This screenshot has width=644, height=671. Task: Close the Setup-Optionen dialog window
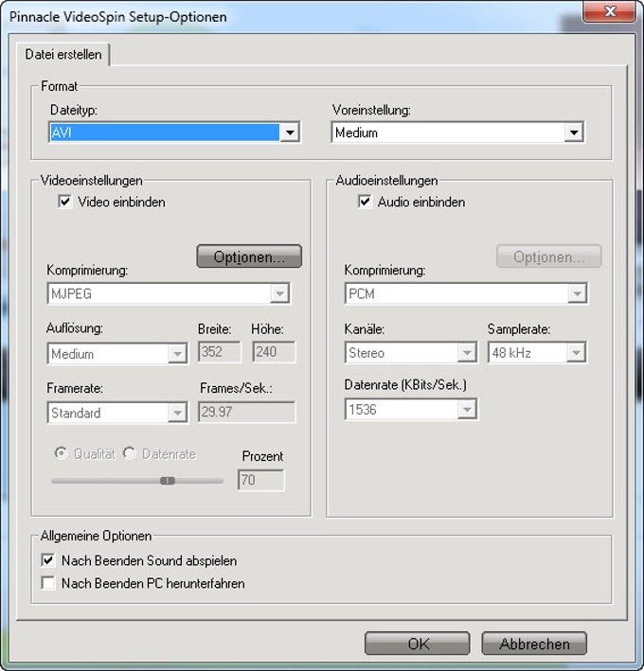point(609,11)
